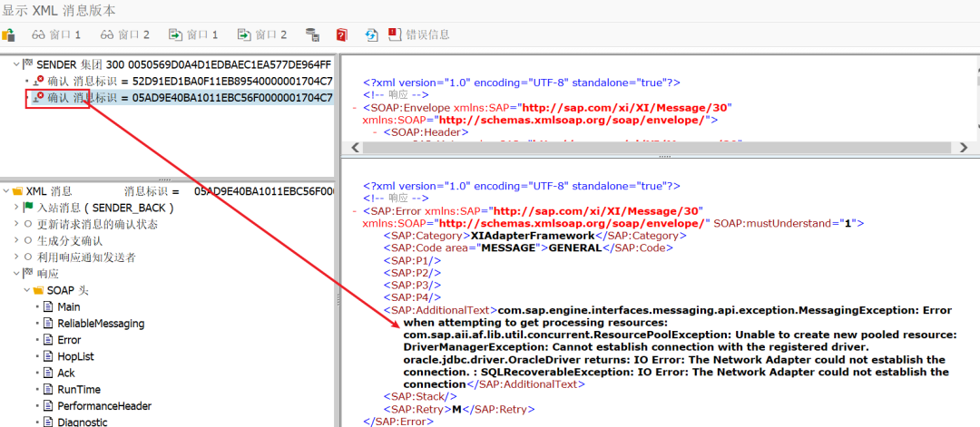Click GENERAL code value text
This screenshot has width=980, height=427.
pos(575,247)
